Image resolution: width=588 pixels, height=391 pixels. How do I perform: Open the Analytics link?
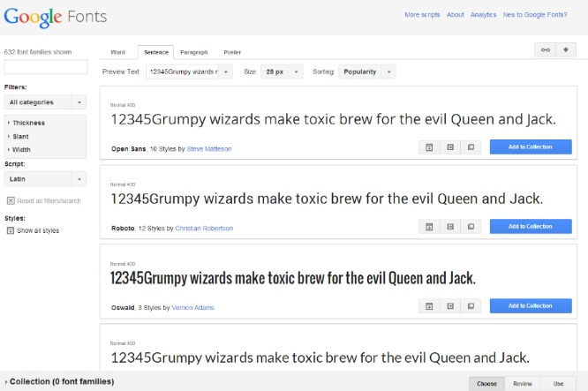pos(483,15)
